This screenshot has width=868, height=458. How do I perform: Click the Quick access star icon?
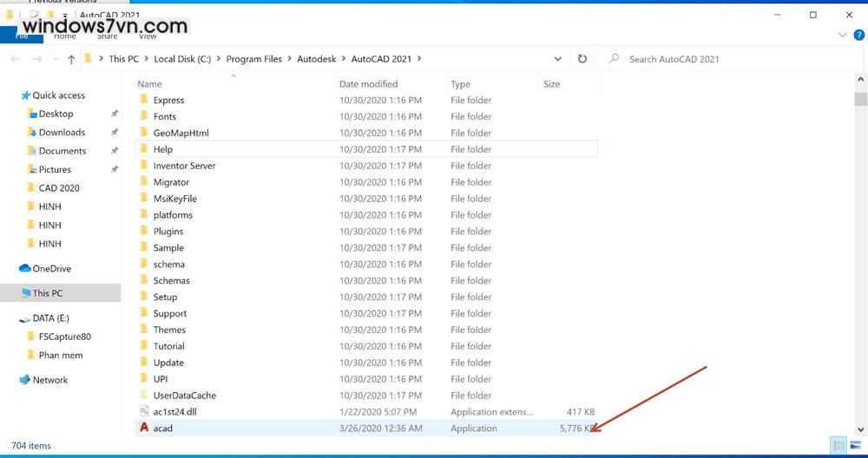click(25, 95)
